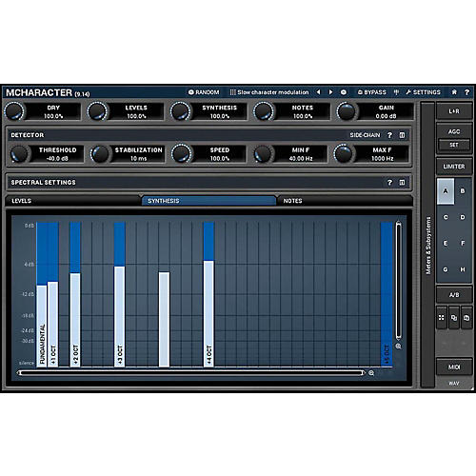
Task: Click the NOTES amount knob
Action: pos(264,111)
